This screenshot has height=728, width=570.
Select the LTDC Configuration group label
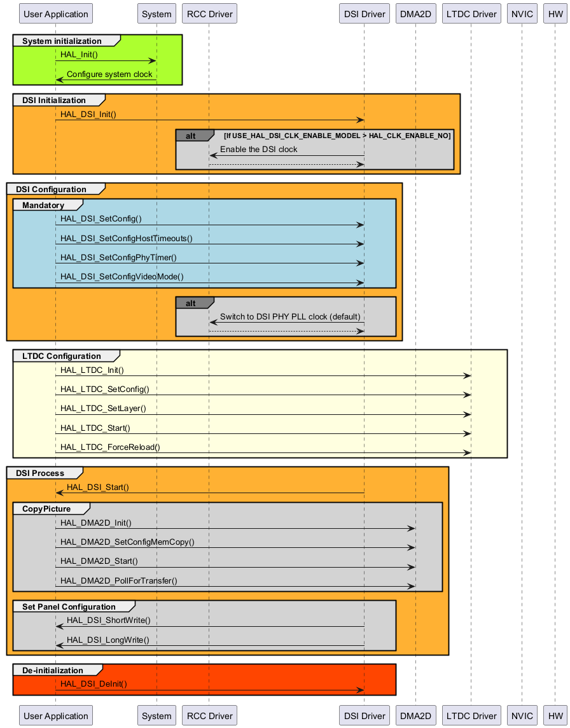[61, 356]
